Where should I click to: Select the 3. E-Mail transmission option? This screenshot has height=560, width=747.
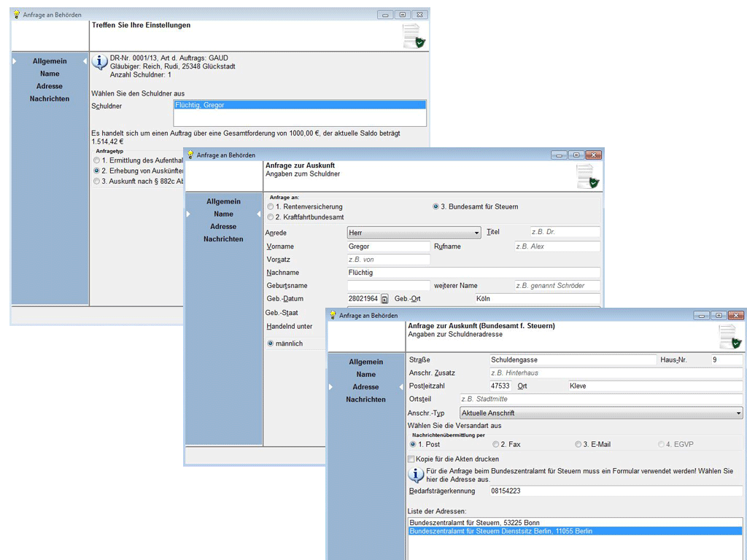pos(578,444)
